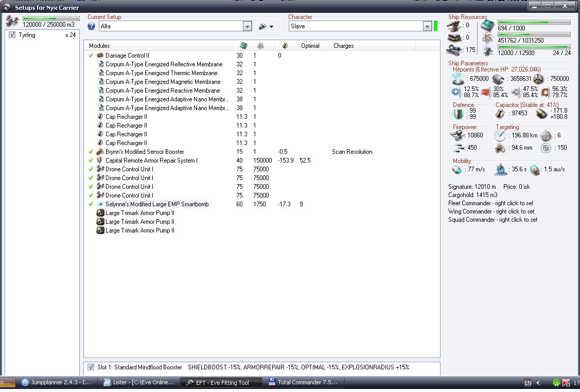Click the explosive resistance icon 56.3%
The height and width of the screenshot is (392, 580).
click(546, 92)
